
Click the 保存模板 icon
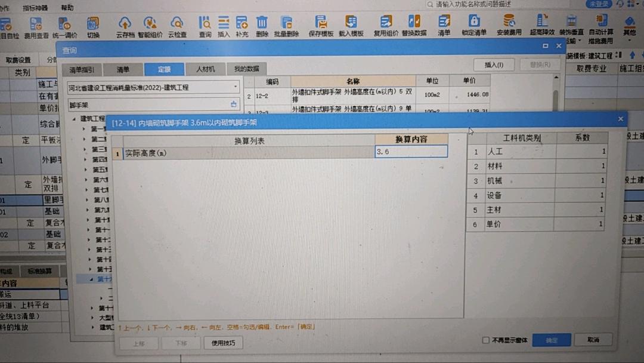point(321,27)
